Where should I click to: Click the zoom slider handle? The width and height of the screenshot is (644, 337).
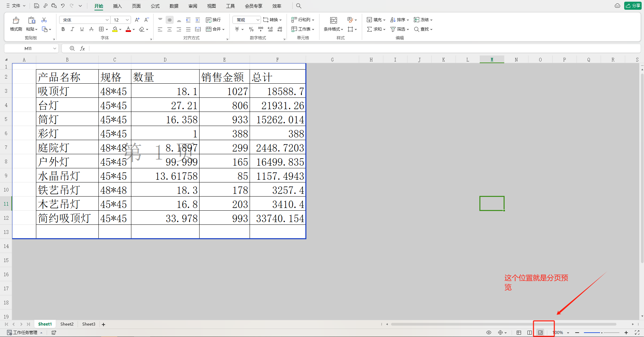coord(602,333)
